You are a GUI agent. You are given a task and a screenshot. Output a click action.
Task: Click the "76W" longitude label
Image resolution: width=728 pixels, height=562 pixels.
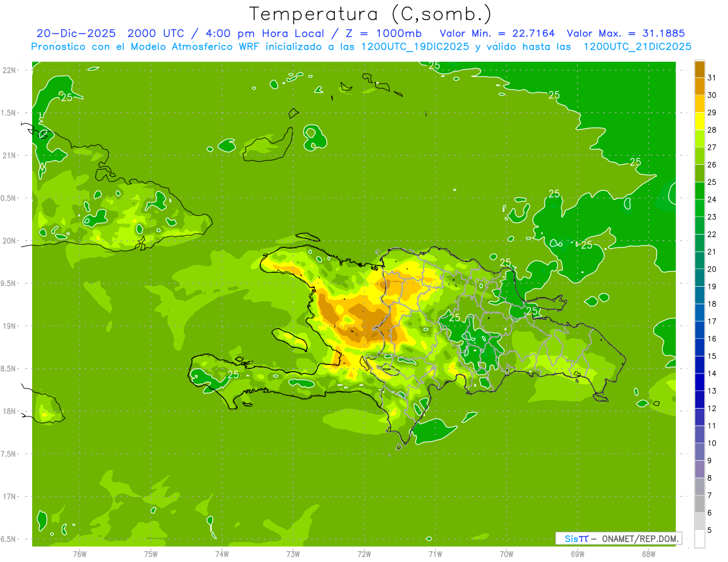79,554
